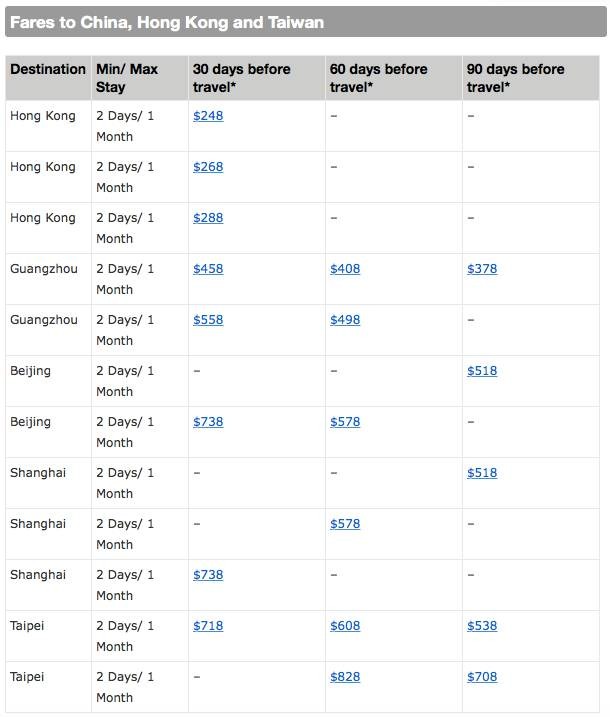This screenshot has height=717, width=610.
Task: Open the $498 Guangzhou fare link
Action: tap(345, 320)
